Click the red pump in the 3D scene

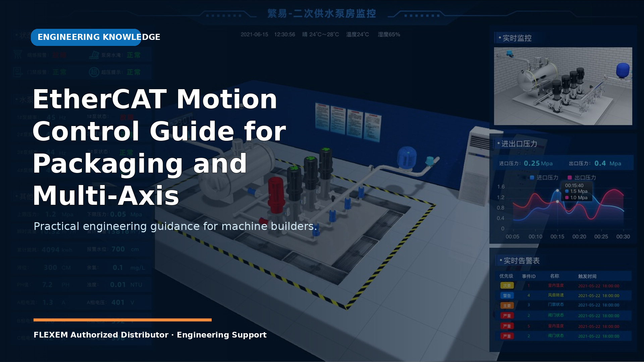[x=276, y=195]
